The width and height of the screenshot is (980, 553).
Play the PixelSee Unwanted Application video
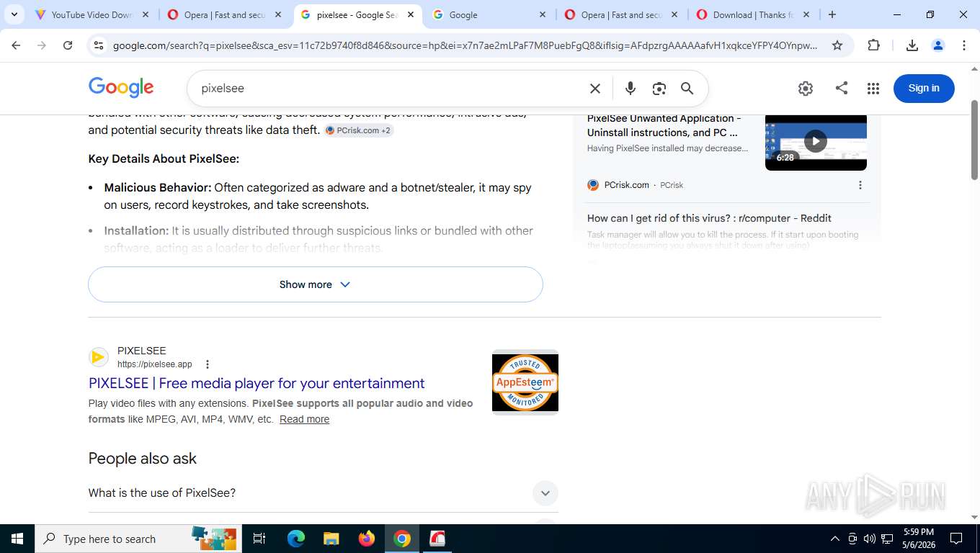coord(816,141)
